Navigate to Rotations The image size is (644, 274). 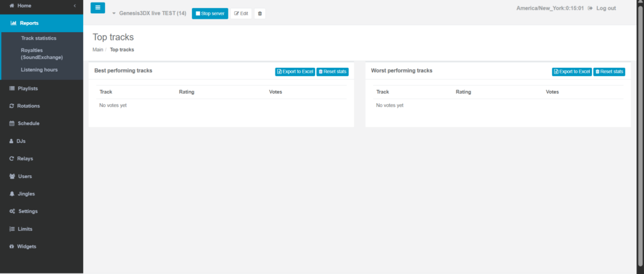click(28, 106)
